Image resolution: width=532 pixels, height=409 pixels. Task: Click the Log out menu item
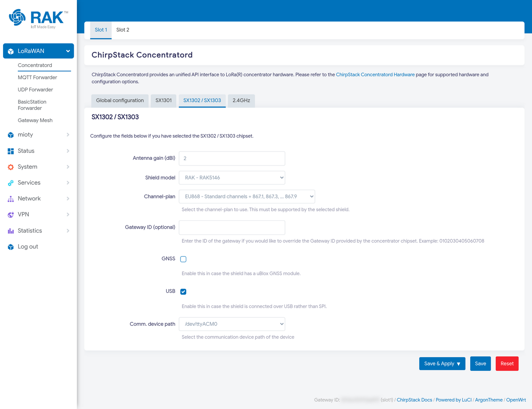28,247
